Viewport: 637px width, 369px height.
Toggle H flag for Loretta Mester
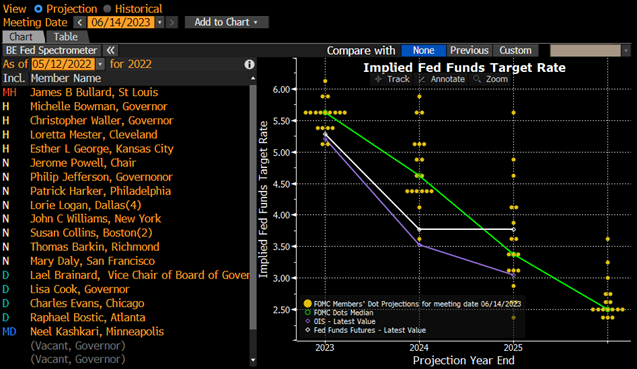(6, 135)
